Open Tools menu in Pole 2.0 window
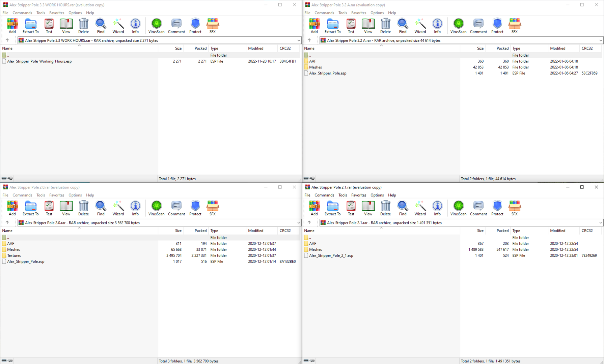 coord(40,195)
